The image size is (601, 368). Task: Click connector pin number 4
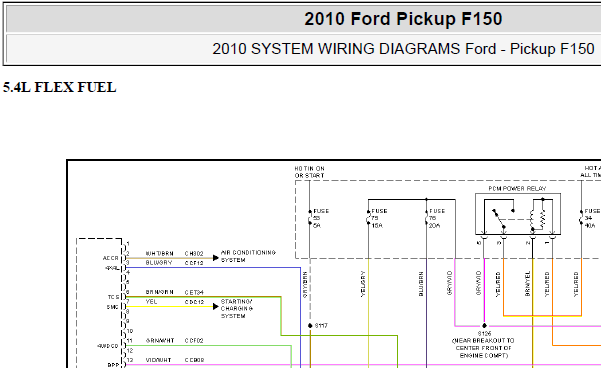coord(128,273)
